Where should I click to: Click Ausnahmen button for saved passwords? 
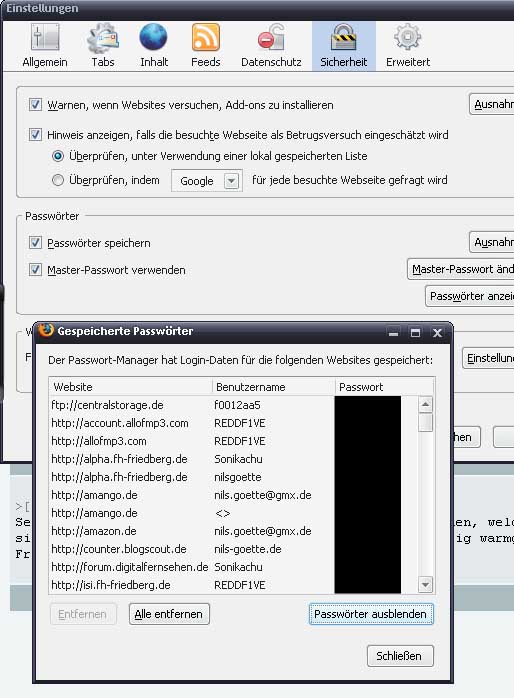point(491,242)
